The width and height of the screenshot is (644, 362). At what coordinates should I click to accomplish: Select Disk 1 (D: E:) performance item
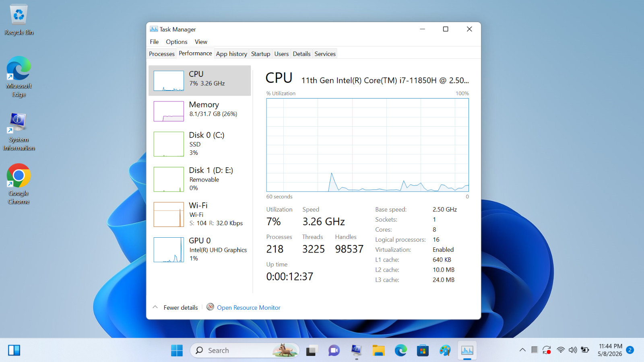click(x=200, y=179)
